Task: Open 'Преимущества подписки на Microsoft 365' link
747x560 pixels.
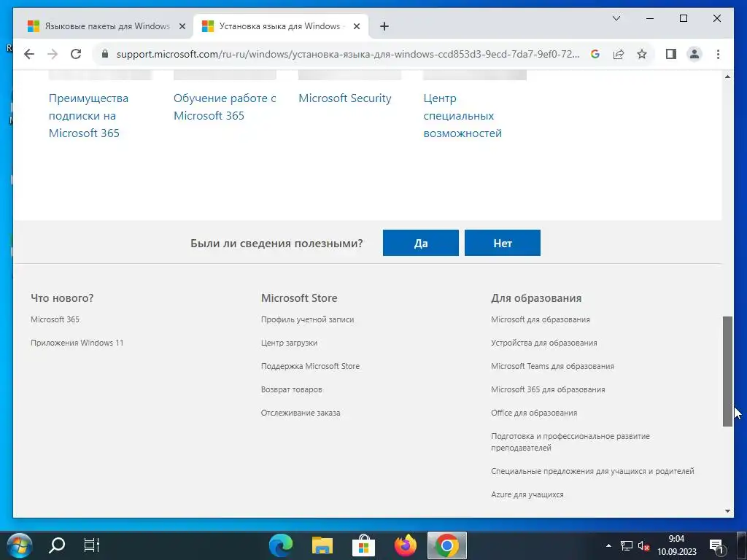Action: (88, 116)
